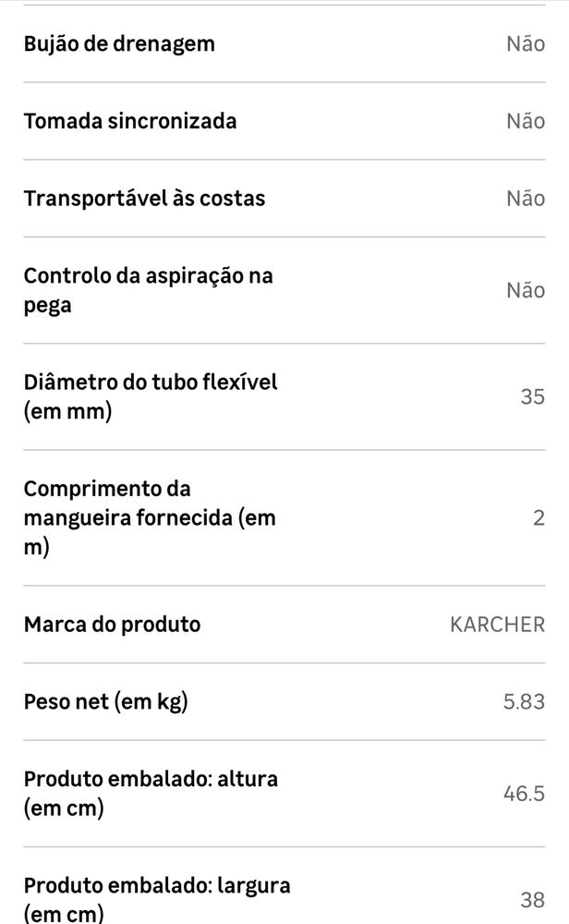Select Controlo da aspiração na pega label

149,290
